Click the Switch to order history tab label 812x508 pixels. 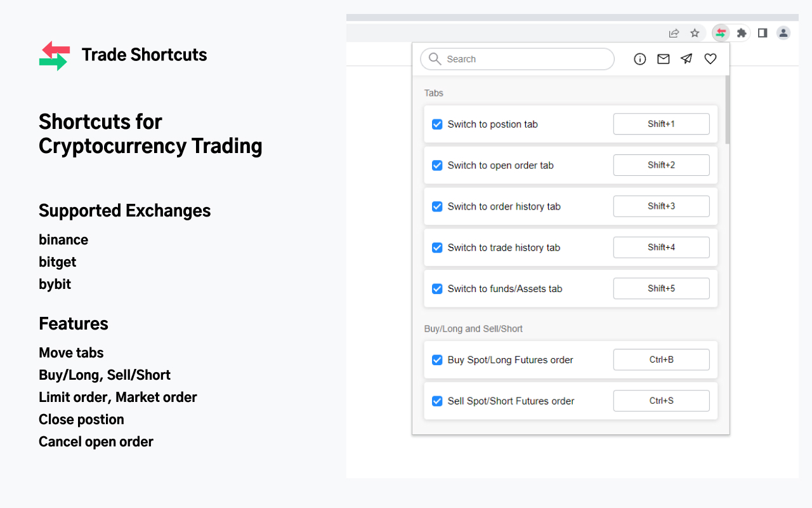(x=504, y=206)
